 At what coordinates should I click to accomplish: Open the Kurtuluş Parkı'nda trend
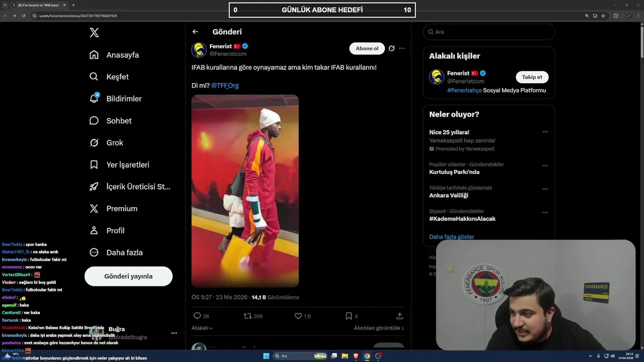[454, 172]
